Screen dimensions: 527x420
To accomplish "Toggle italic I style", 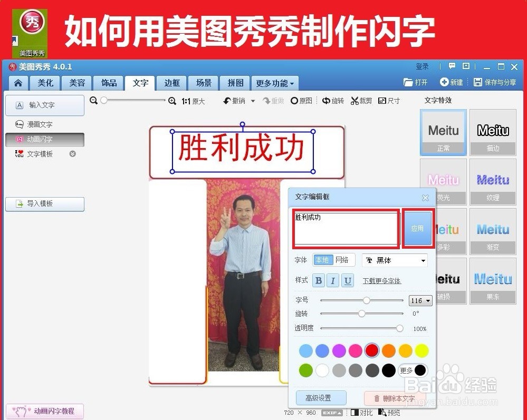I will pyautogui.click(x=333, y=280).
